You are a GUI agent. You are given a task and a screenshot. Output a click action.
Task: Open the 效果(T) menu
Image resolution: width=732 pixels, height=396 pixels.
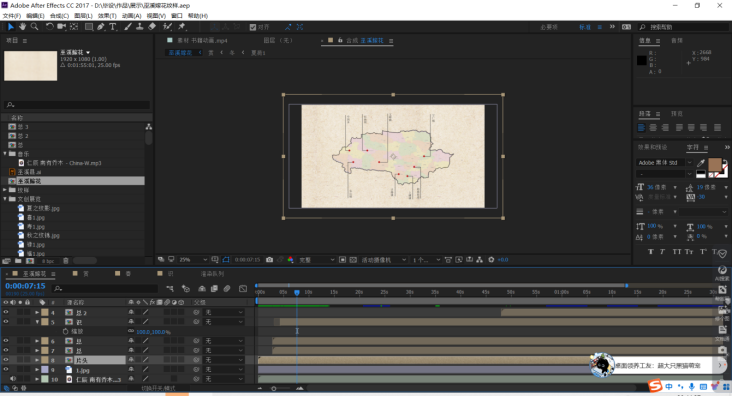click(x=107, y=15)
